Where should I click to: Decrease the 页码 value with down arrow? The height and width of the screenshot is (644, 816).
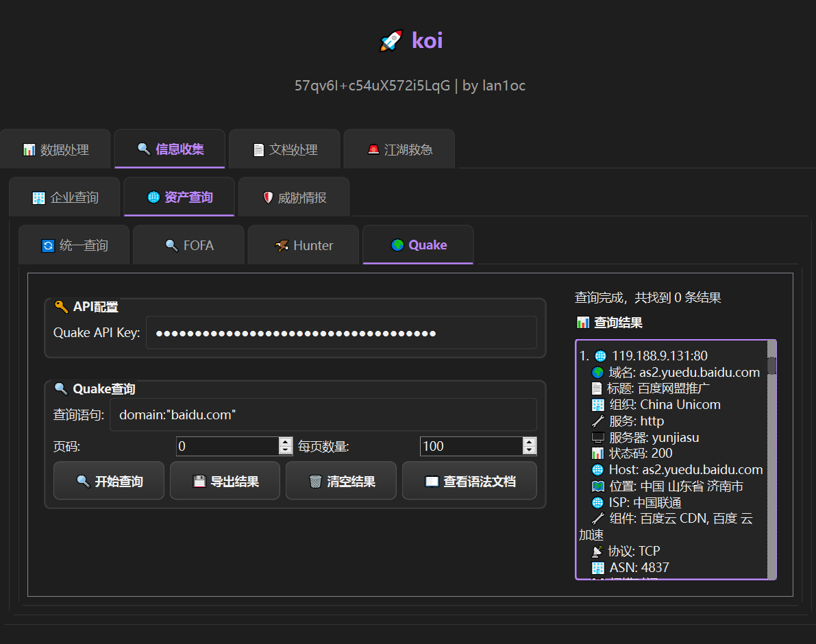coord(286,450)
